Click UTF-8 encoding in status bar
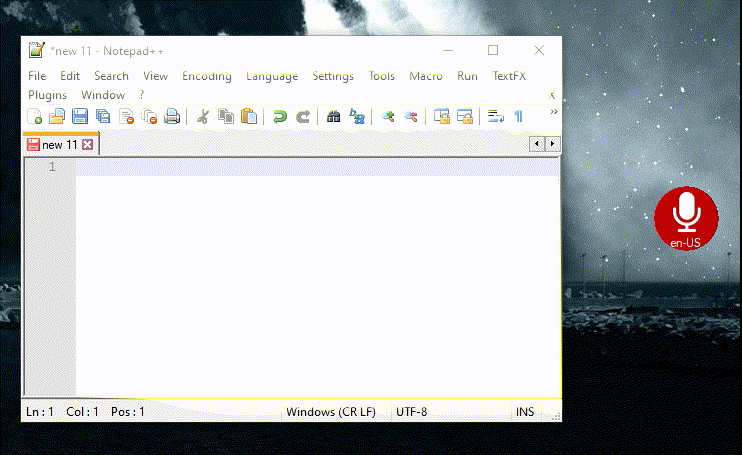Screen dimensions: 742x455 click(x=411, y=412)
